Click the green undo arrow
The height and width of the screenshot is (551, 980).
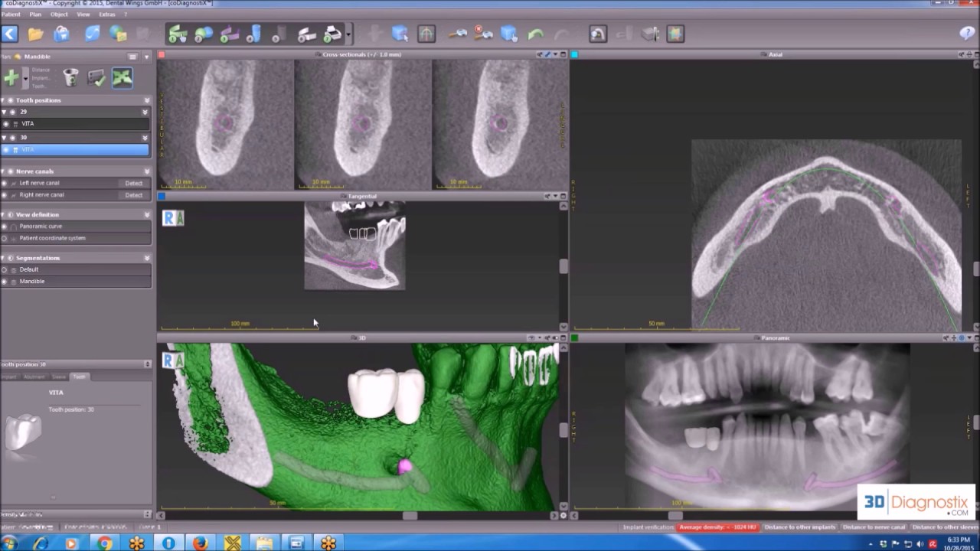[x=535, y=34]
